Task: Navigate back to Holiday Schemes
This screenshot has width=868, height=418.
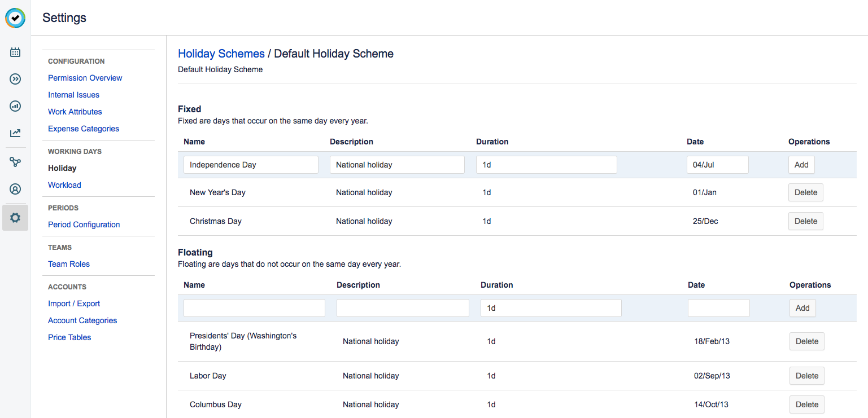Action: coord(221,53)
